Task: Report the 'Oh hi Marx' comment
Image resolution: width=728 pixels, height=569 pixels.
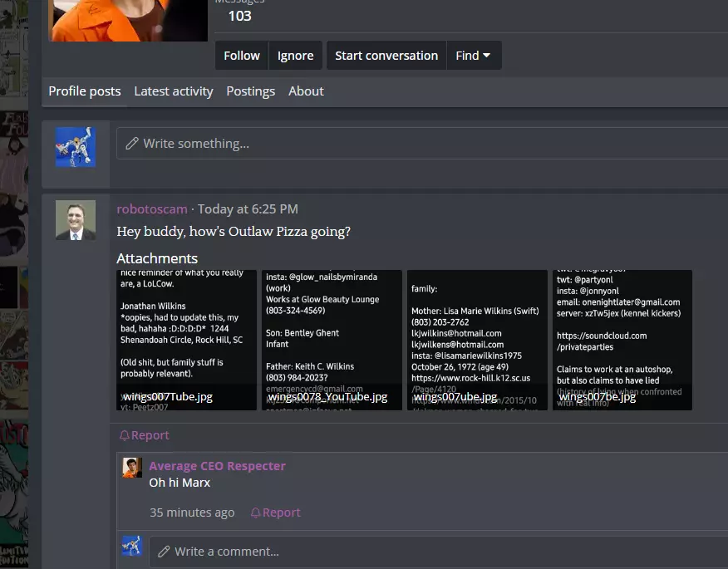Action: click(276, 513)
